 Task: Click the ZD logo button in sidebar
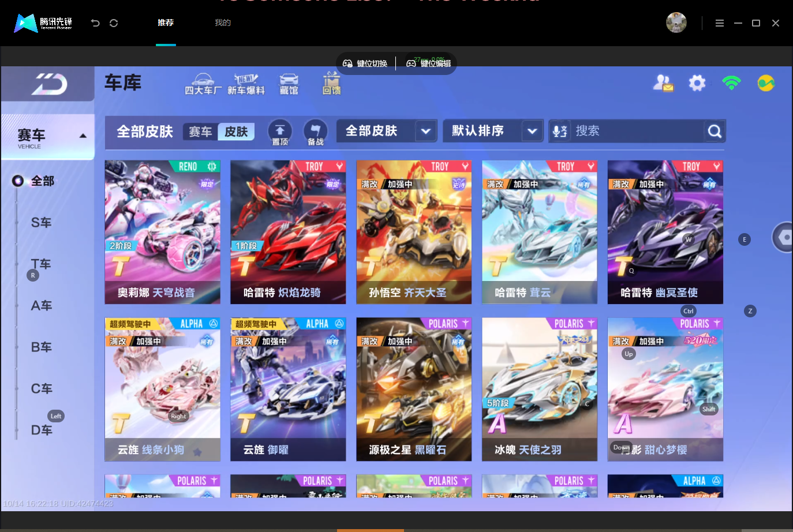click(48, 84)
